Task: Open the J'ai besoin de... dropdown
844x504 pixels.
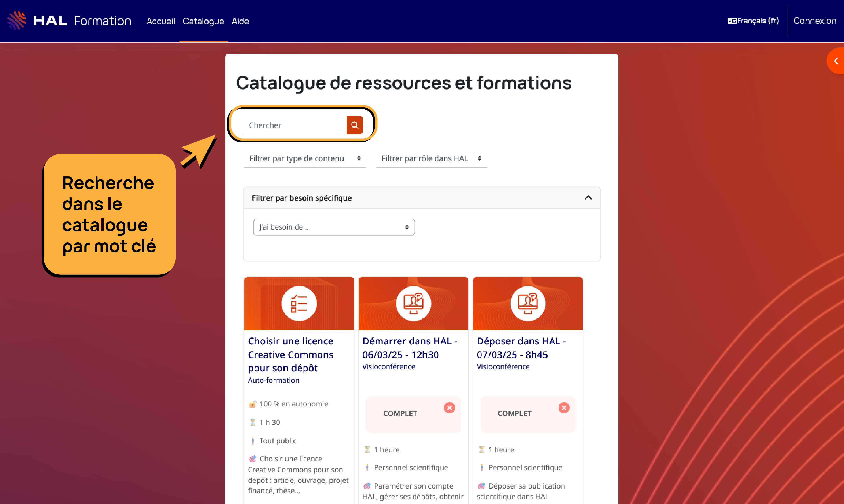Action: [x=334, y=227]
